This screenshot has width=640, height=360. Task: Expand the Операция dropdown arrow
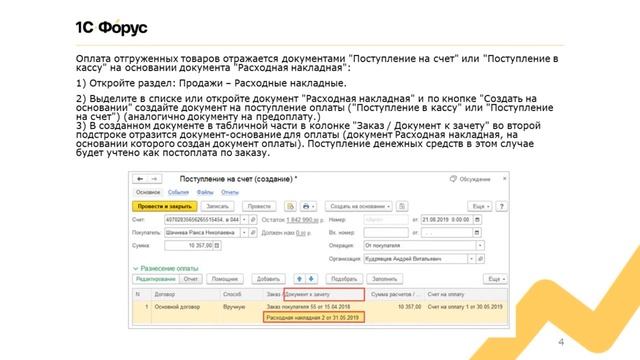[x=480, y=246]
